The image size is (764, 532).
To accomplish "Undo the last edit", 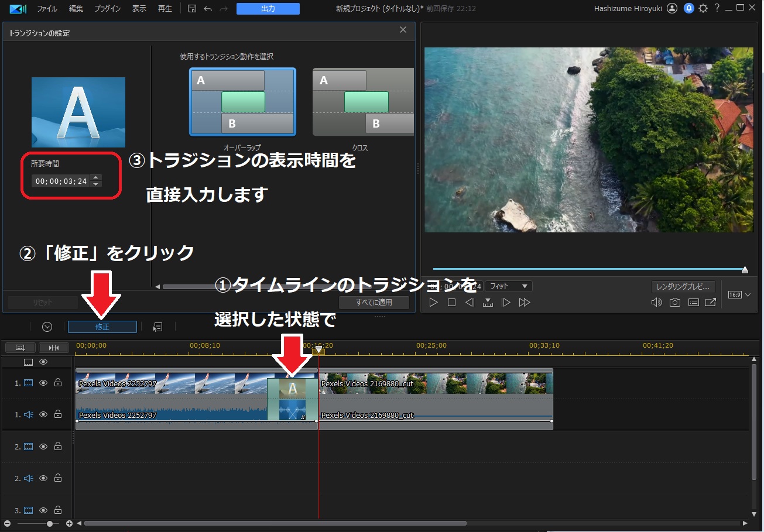I will coord(208,9).
